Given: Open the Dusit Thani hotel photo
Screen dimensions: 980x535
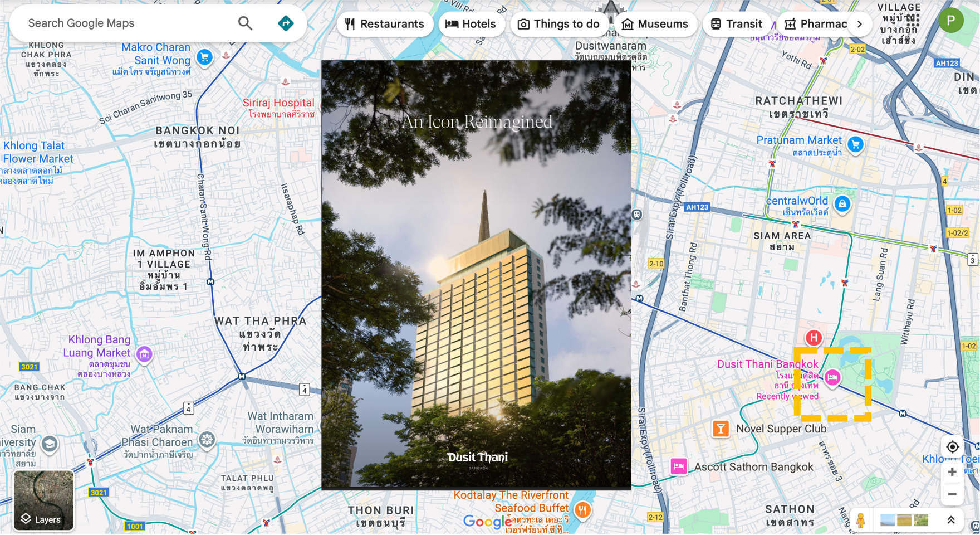Looking at the screenshot, I should tap(476, 275).
